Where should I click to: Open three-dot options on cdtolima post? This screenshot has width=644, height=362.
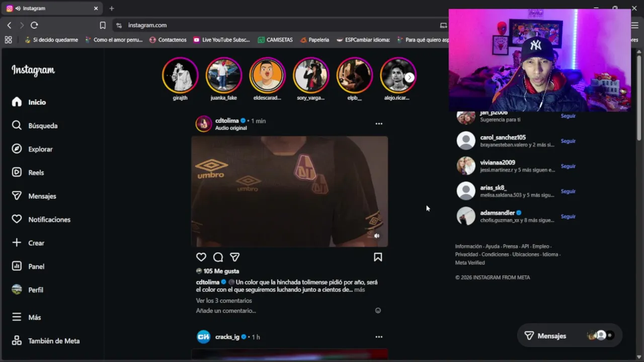[x=379, y=124]
